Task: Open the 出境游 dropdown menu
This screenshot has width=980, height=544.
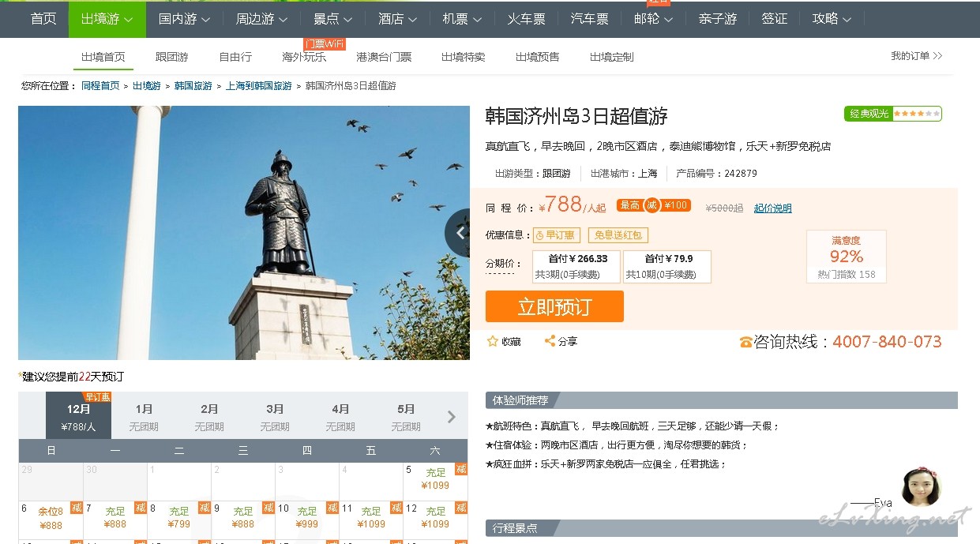Action: point(107,19)
